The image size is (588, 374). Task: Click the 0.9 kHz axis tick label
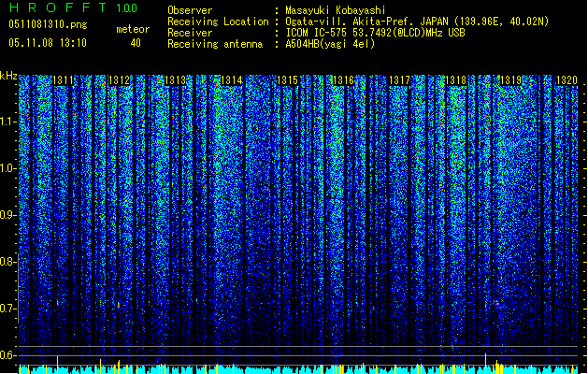pyautogui.click(x=8, y=215)
